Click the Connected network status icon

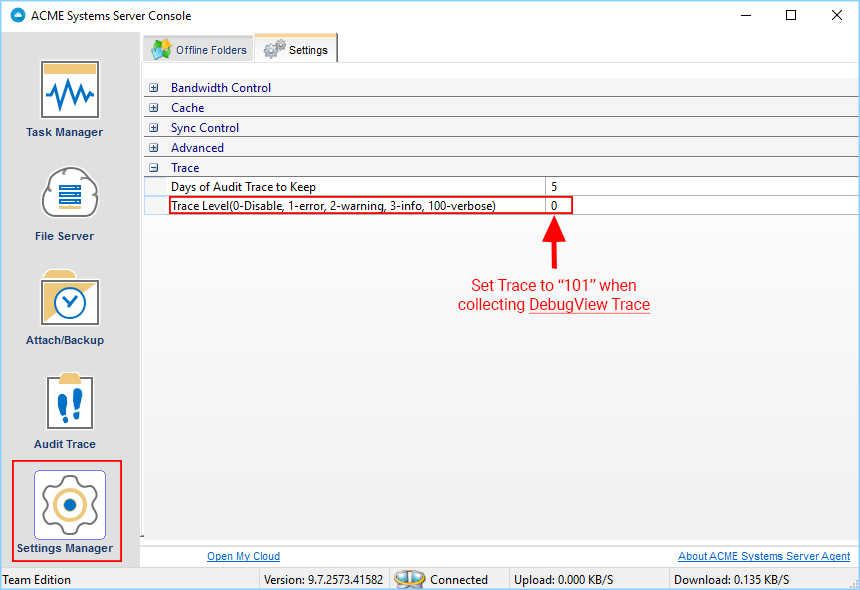(x=409, y=579)
